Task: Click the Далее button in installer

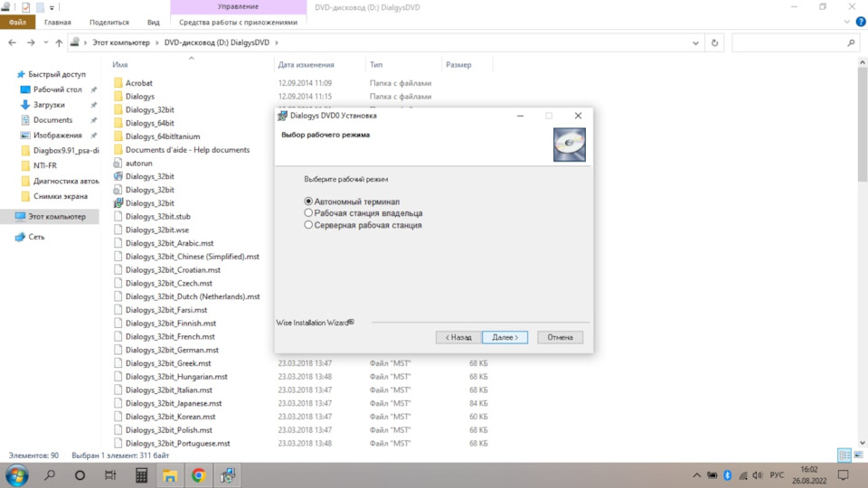Action: pos(505,337)
